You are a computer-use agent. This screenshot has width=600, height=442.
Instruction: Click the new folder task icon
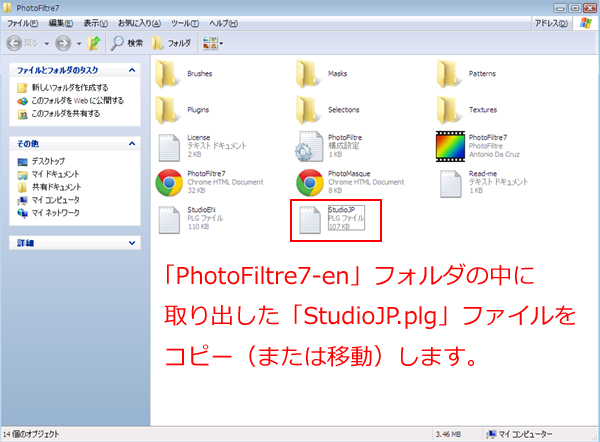22,88
